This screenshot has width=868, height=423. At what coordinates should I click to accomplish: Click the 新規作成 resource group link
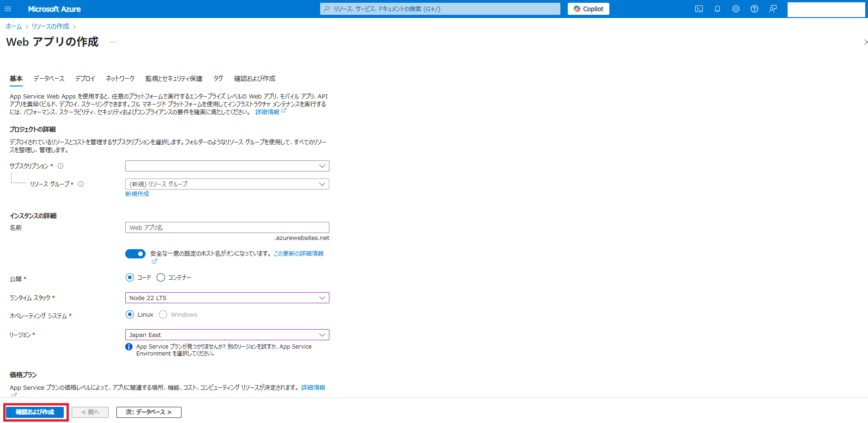(137, 194)
